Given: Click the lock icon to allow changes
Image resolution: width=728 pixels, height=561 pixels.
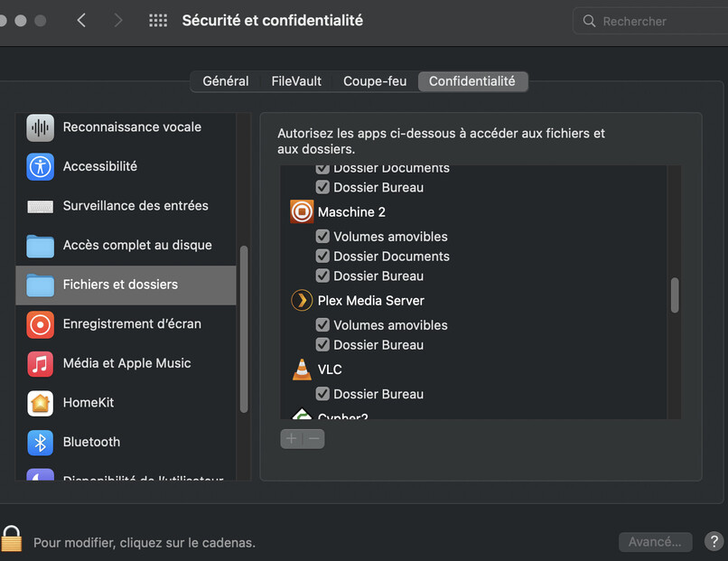Looking at the screenshot, I should pyautogui.click(x=11, y=538).
